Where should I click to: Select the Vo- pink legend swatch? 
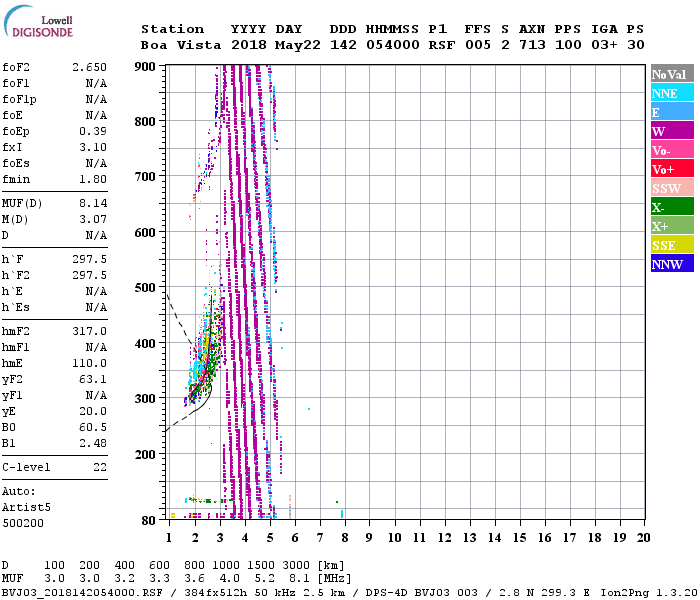pos(672,150)
